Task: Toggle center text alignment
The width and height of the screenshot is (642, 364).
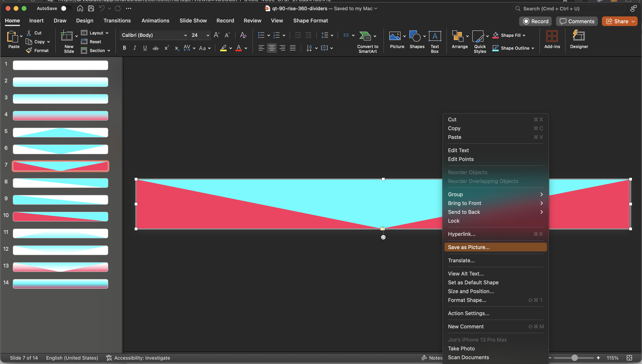Action: pyautogui.click(x=272, y=48)
